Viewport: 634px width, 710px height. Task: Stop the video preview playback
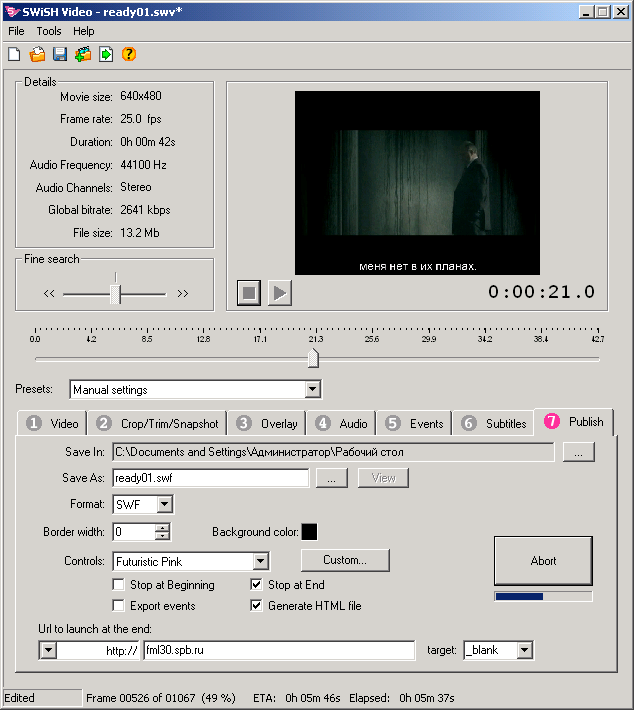(x=249, y=293)
